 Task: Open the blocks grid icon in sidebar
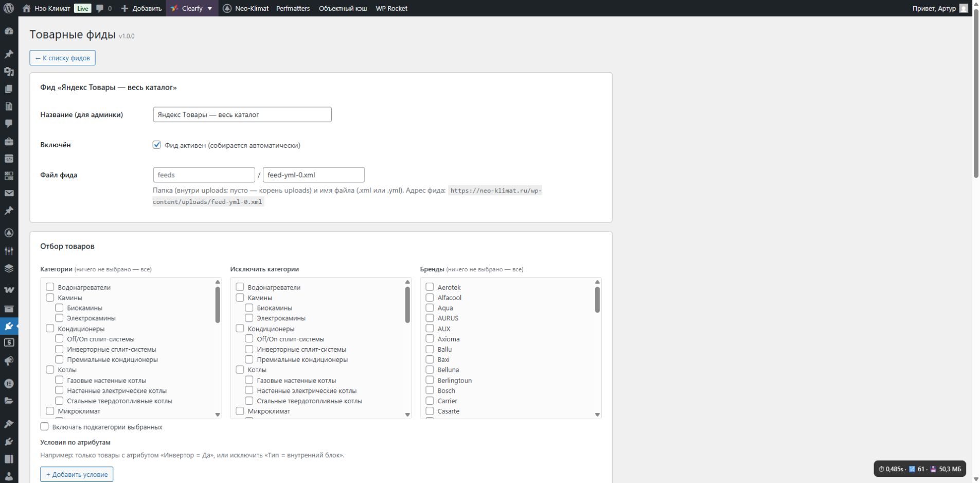pos(9,176)
